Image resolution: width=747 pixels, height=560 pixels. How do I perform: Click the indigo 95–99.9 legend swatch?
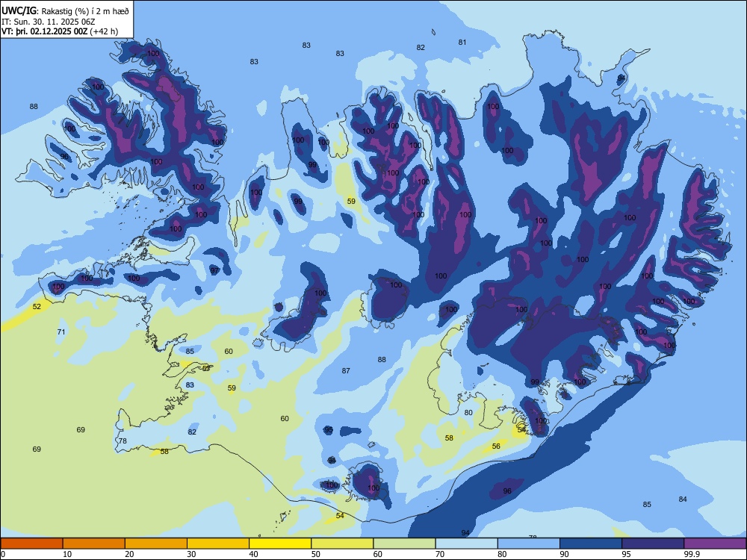pyautogui.click(x=653, y=544)
